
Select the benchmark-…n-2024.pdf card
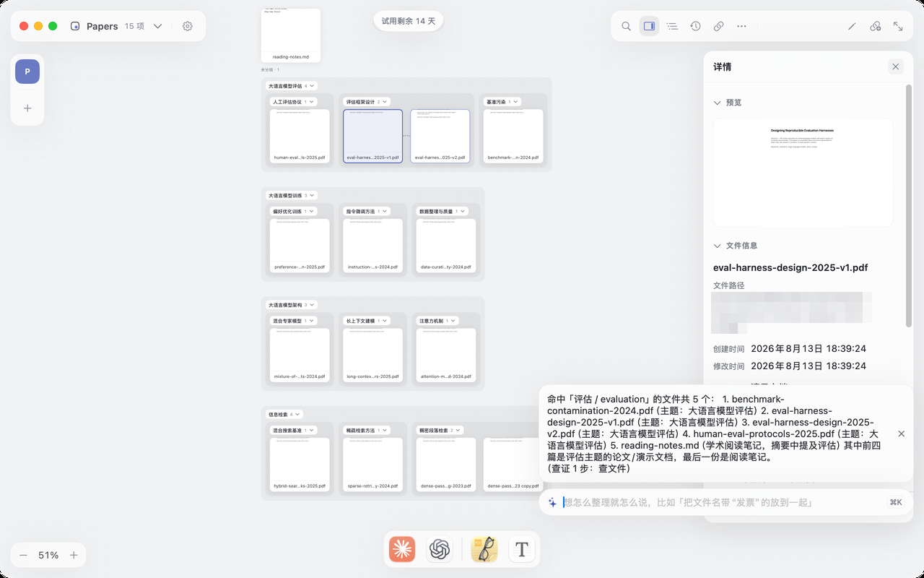click(x=513, y=136)
